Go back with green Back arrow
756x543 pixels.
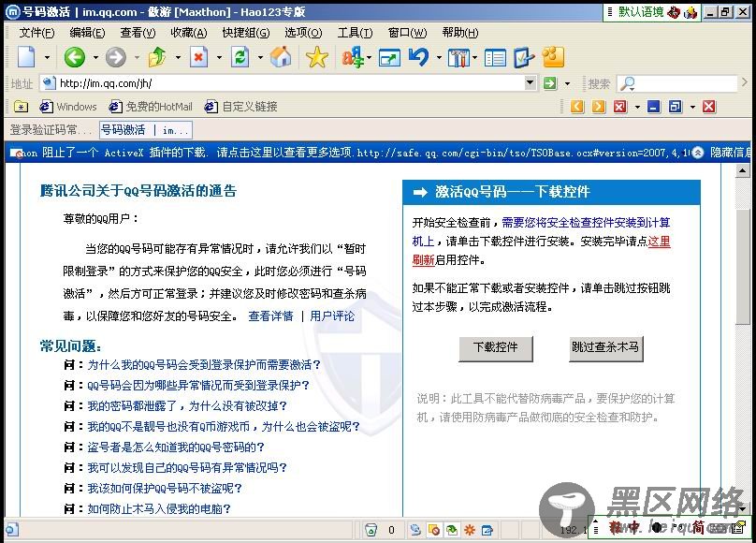(x=74, y=57)
